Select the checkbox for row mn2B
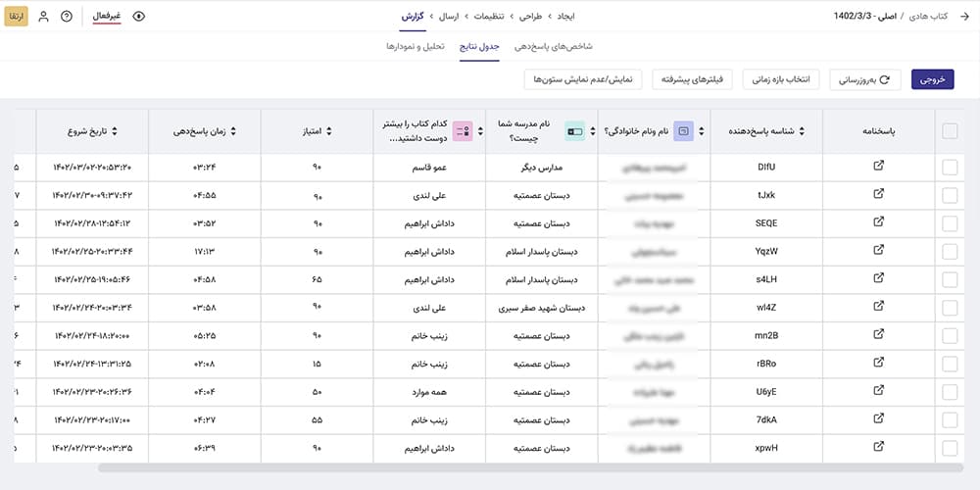 point(950,335)
